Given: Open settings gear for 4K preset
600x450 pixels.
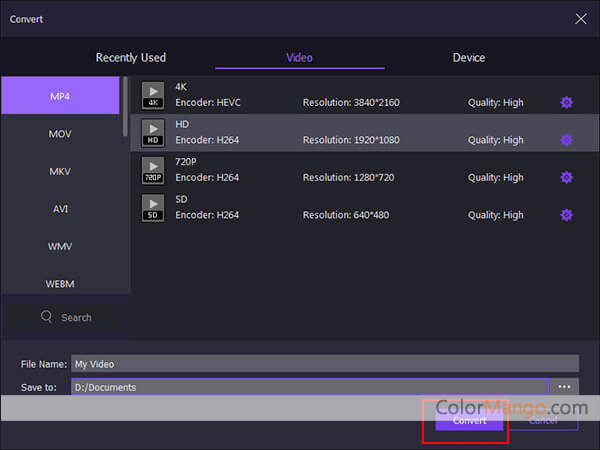Looking at the screenshot, I should (566, 103).
